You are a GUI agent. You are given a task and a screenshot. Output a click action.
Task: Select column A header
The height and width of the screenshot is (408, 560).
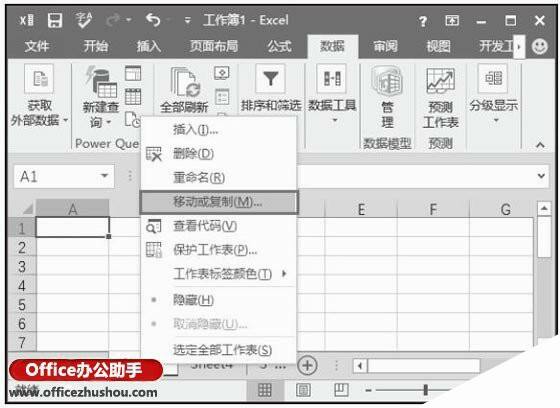(72, 209)
